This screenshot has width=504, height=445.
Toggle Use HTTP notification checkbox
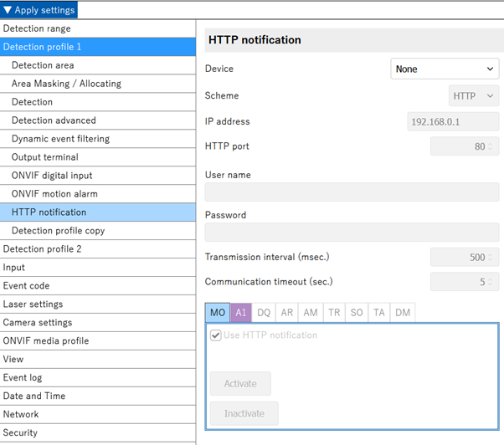tap(216, 335)
